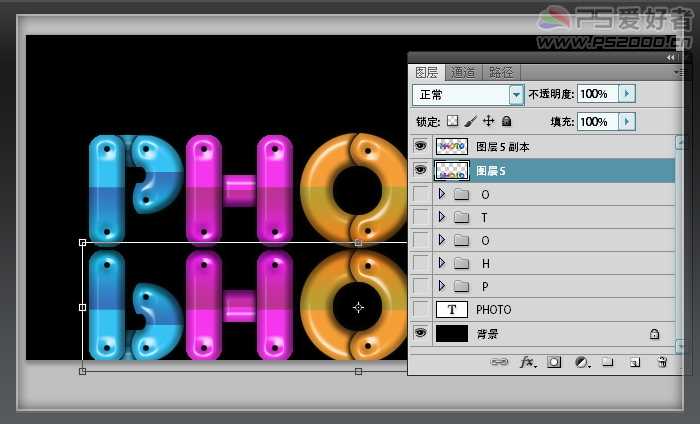Screen dimensions: 700x424
Task: Click the 填充 100% input field
Action: coord(597,121)
